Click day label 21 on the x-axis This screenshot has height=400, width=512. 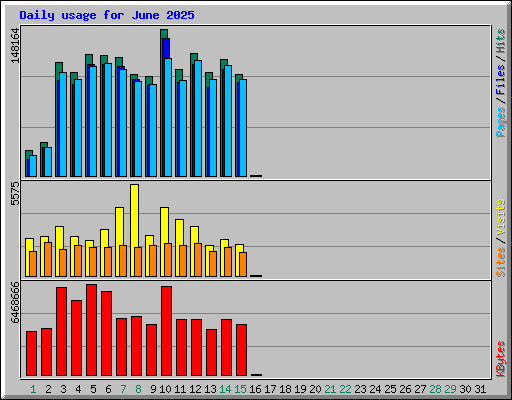[330, 389]
